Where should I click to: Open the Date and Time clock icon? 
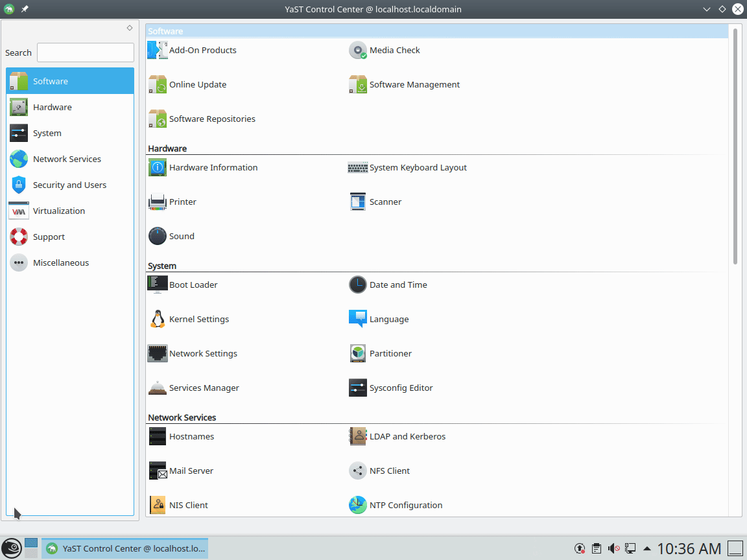tap(358, 285)
